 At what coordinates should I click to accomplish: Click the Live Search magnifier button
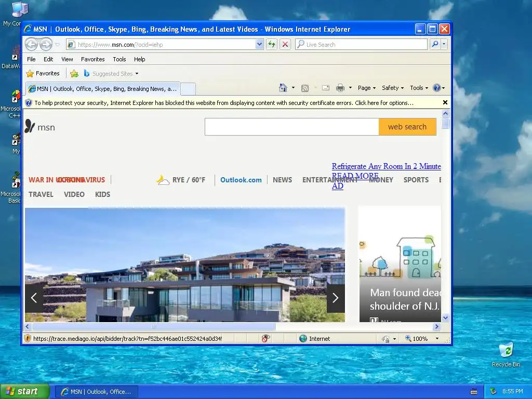(x=435, y=45)
